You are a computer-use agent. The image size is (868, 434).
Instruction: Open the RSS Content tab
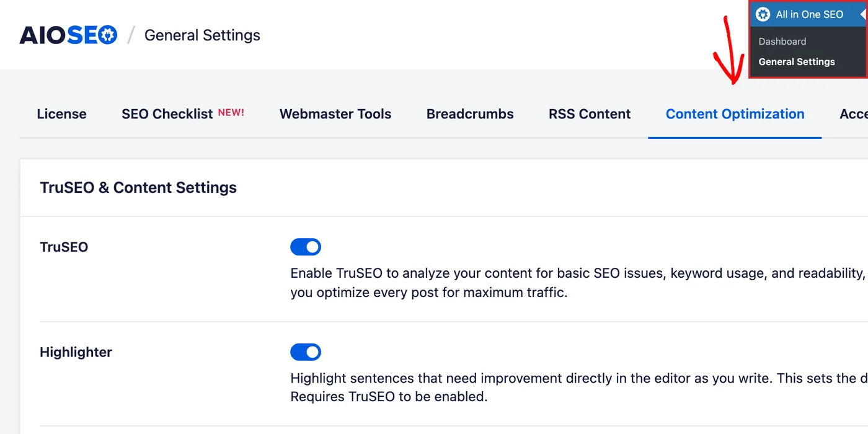pos(590,114)
